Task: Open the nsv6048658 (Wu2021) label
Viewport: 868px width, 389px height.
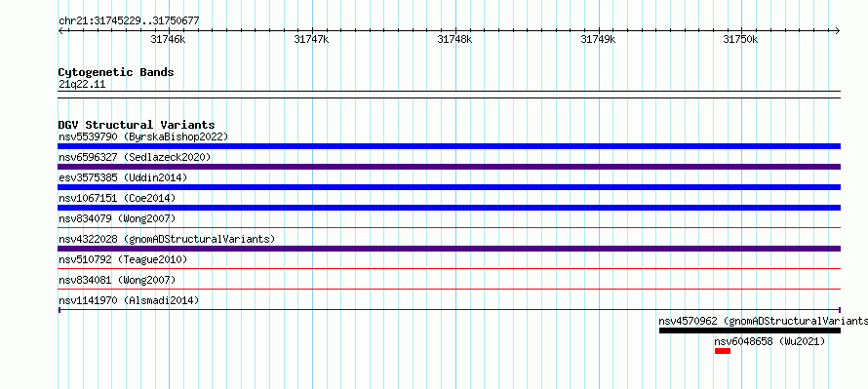Action: click(x=769, y=341)
